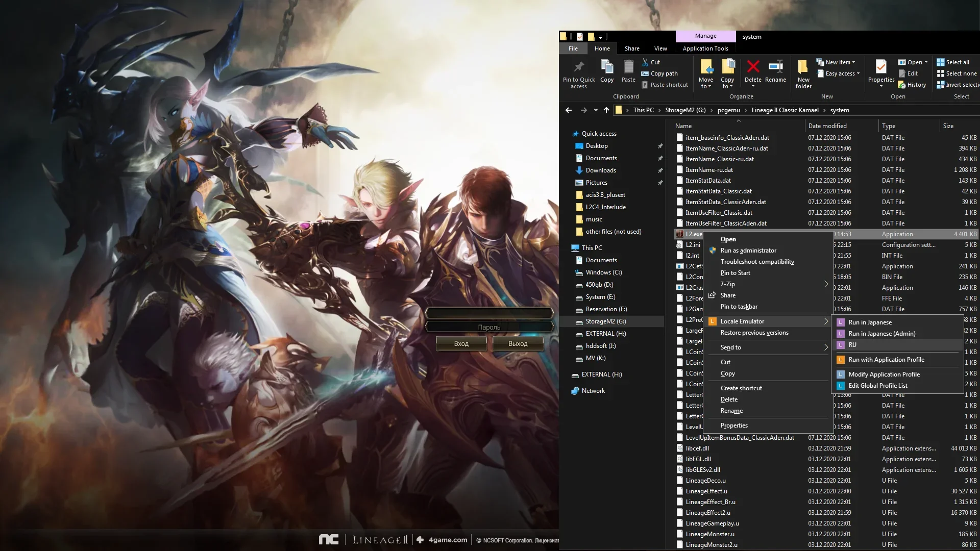Click the Rename icon in Organize group
Viewport: 980px width, 551px height.
click(x=775, y=66)
